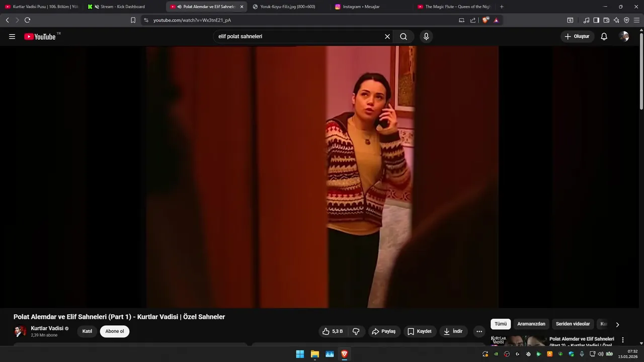Go to the YouTube home logo
Viewport: 644px width, 362px height.
40,37
